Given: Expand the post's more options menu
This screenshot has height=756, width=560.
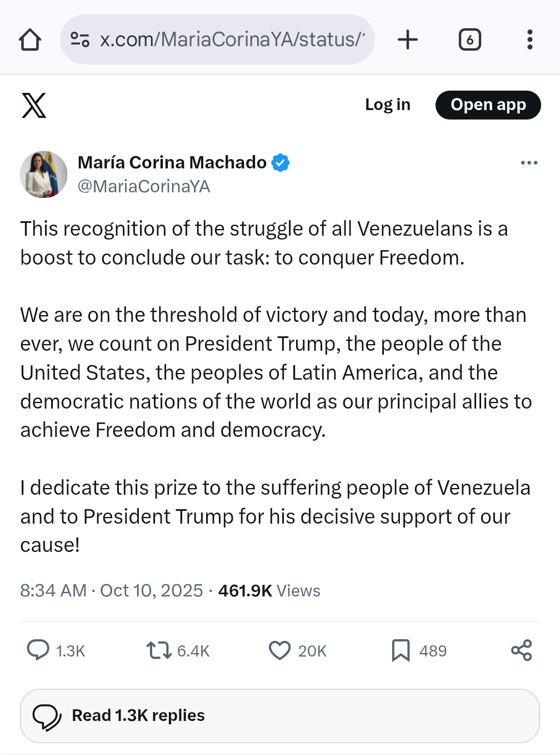Looking at the screenshot, I should [x=529, y=163].
